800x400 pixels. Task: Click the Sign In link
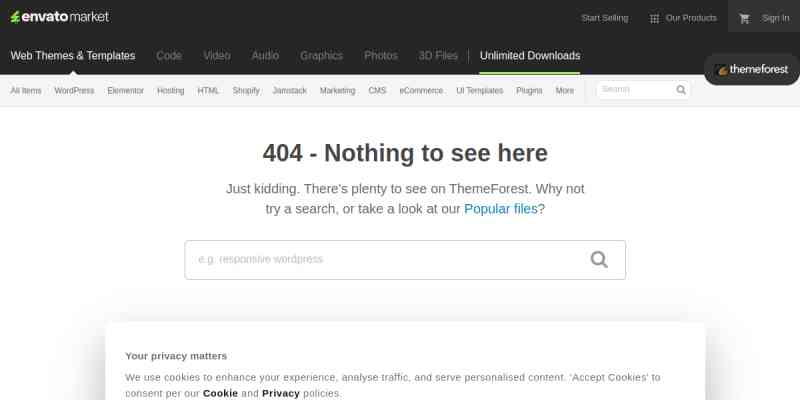(x=776, y=18)
